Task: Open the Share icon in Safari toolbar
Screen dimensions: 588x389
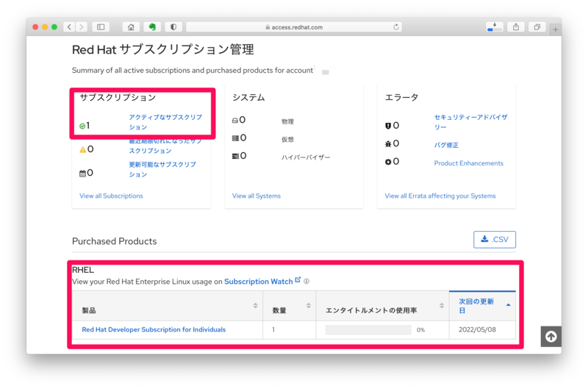Action: [x=516, y=27]
